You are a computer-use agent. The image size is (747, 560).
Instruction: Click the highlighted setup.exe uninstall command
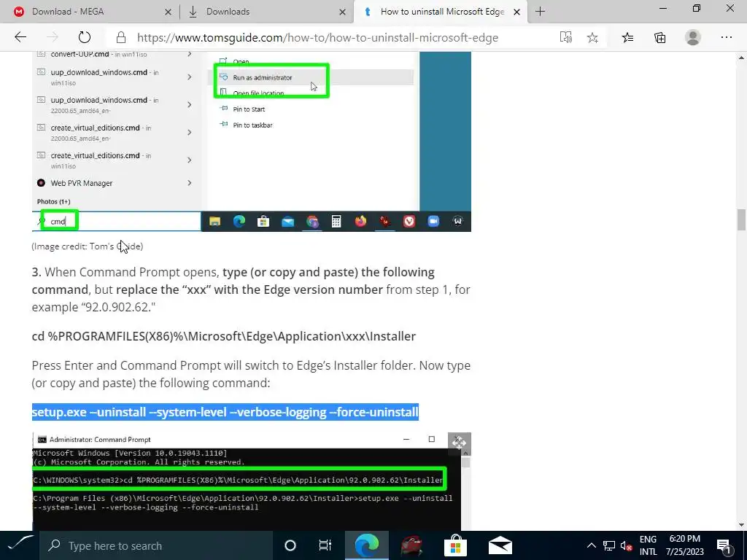225,411
